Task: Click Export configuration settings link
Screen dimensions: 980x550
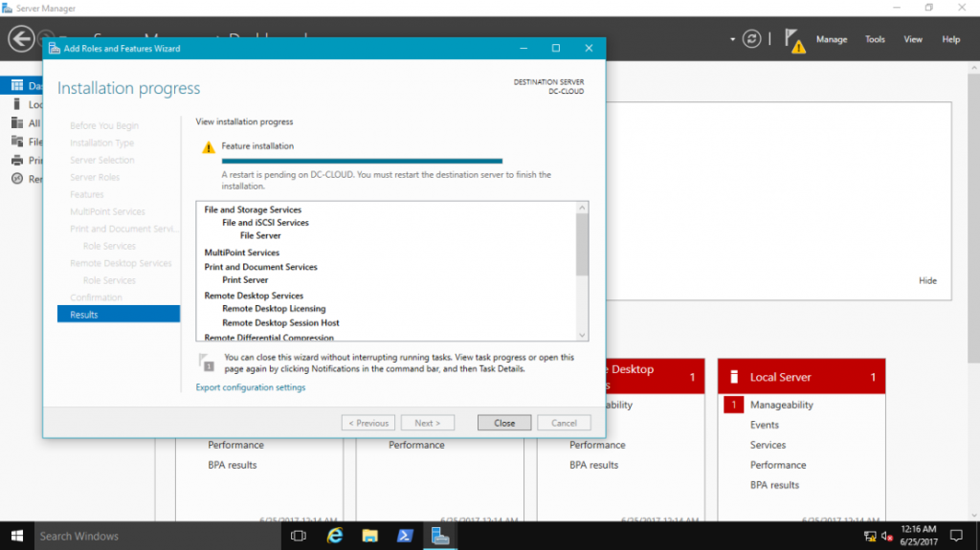Action: [251, 387]
